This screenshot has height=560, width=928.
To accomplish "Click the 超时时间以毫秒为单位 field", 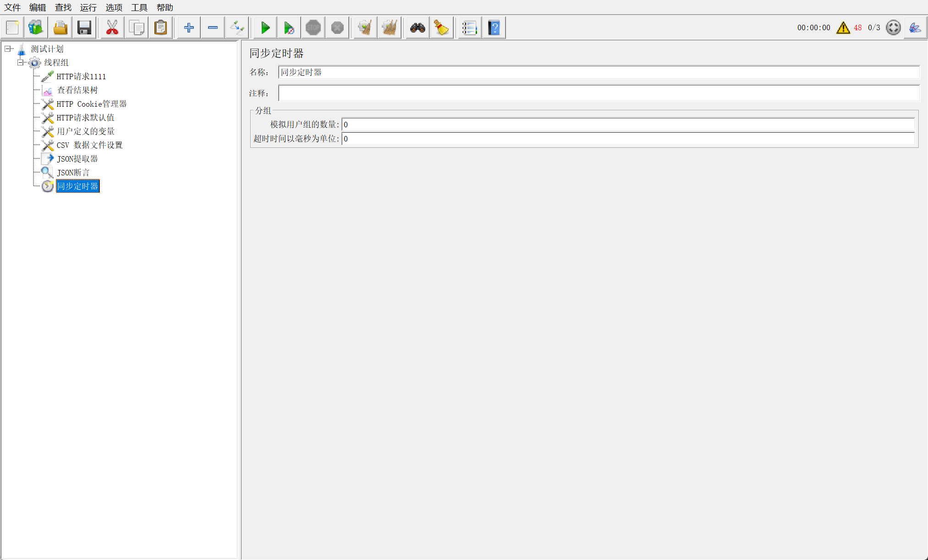I will [x=628, y=139].
